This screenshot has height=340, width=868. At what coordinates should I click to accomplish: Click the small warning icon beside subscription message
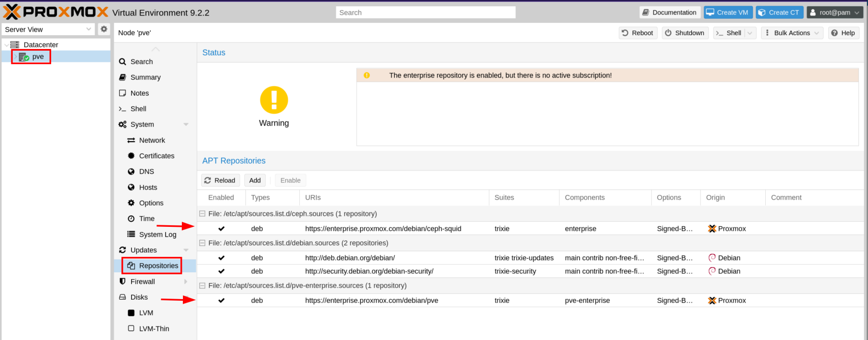pyautogui.click(x=367, y=75)
